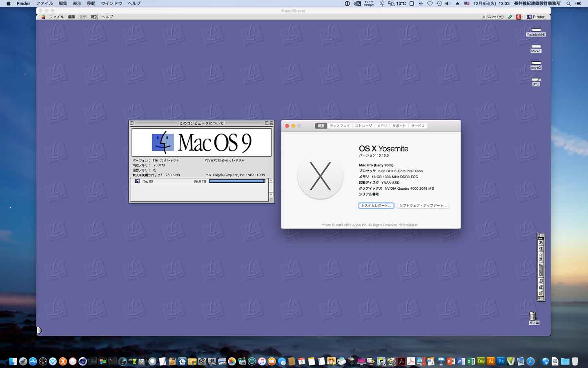Viewport: 588px width, 368px height.
Task: Open Photoshop from the Dock
Action: tap(501, 361)
